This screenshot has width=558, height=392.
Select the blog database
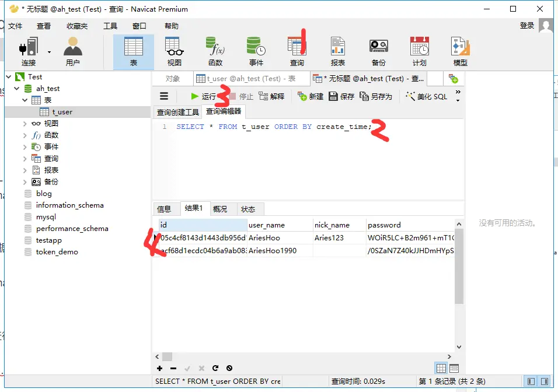tap(44, 194)
